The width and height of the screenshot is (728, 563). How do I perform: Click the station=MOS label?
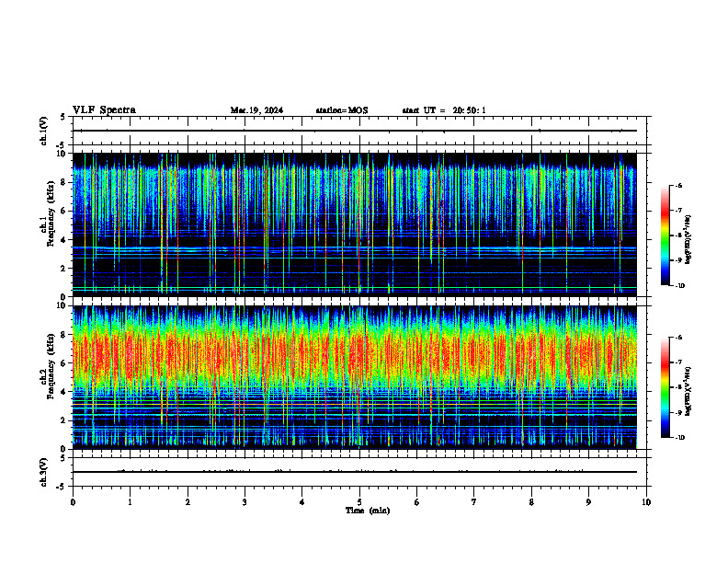(342, 110)
